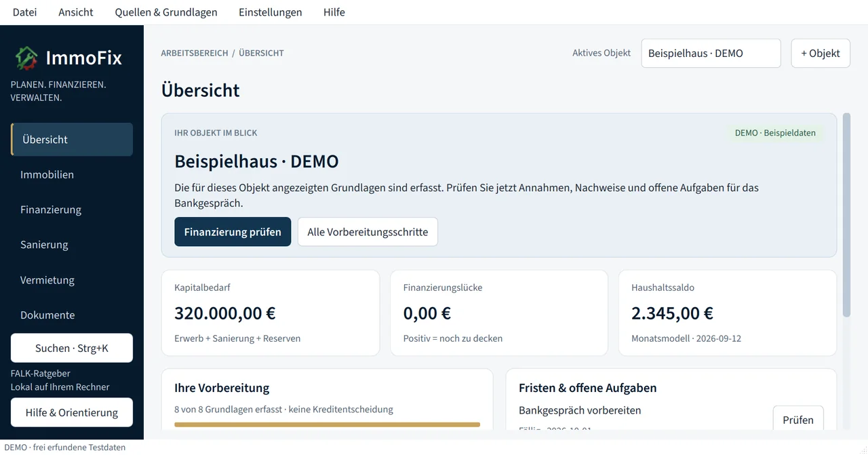Click the heading Ihre Vorbereitung
Screen dimensions: 868x455
click(x=222, y=388)
